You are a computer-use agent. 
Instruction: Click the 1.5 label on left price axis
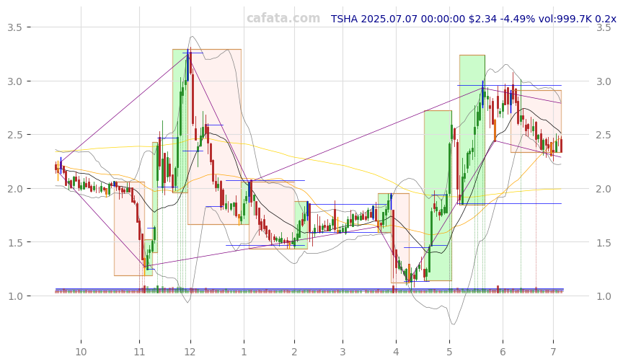14,242
